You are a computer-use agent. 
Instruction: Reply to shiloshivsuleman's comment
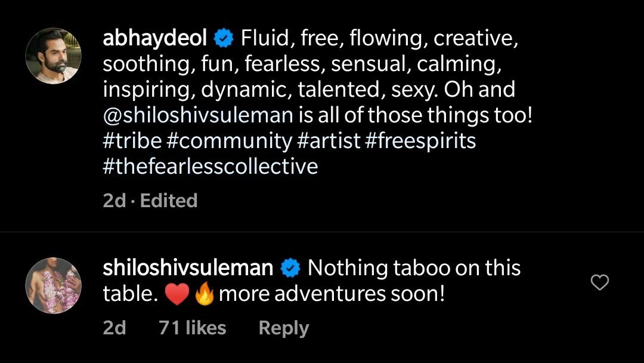point(283,328)
